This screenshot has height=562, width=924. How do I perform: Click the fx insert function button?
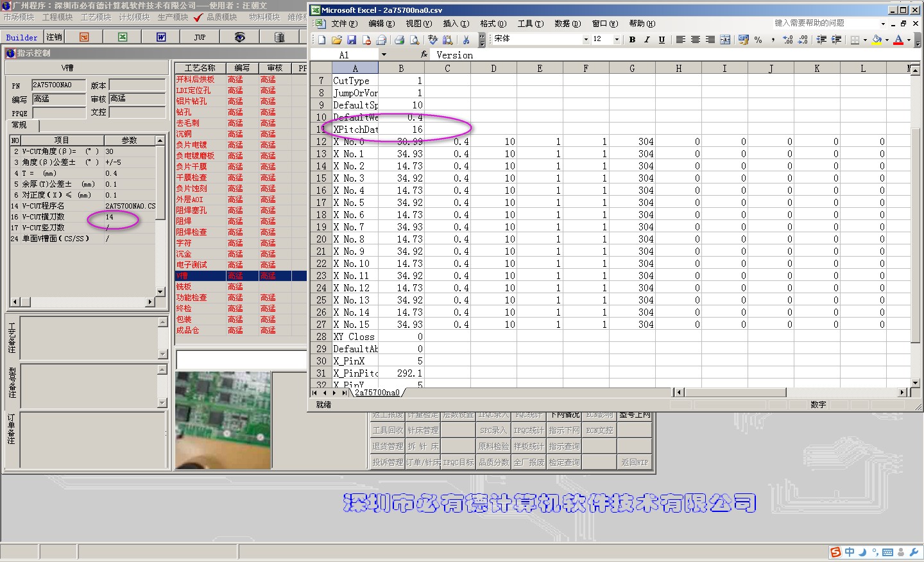[x=424, y=55]
